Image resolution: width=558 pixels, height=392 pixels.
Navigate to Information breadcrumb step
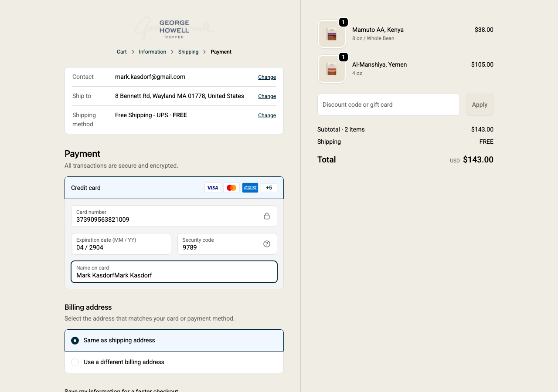pyautogui.click(x=153, y=52)
